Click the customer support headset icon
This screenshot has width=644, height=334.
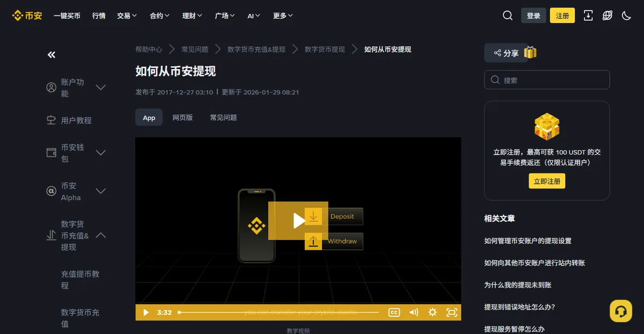pos(621,311)
